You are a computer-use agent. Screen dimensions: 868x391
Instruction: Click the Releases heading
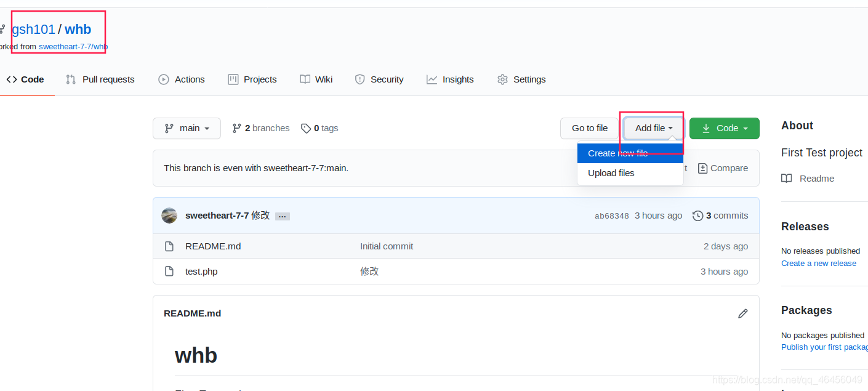click(805, 227)
